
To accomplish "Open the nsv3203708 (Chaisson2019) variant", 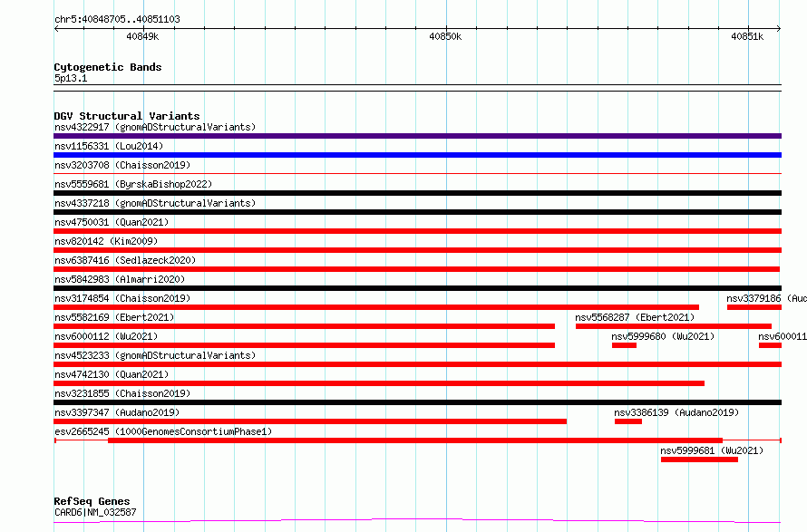I will pyautogui.click(x=121, y=165).
